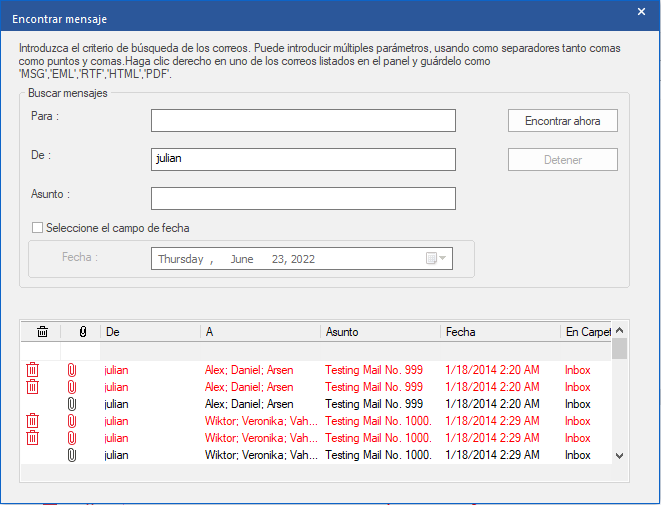The width and height of the screenshot is (661, 505).
Task: Click the results list scrollbar thumb
Action: coord(619,348)
